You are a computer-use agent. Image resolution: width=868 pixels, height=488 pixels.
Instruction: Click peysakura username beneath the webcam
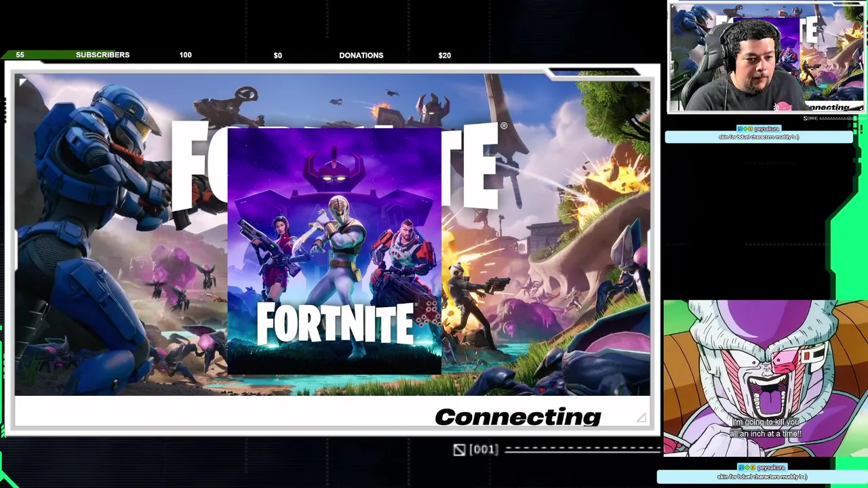point(767,129)
